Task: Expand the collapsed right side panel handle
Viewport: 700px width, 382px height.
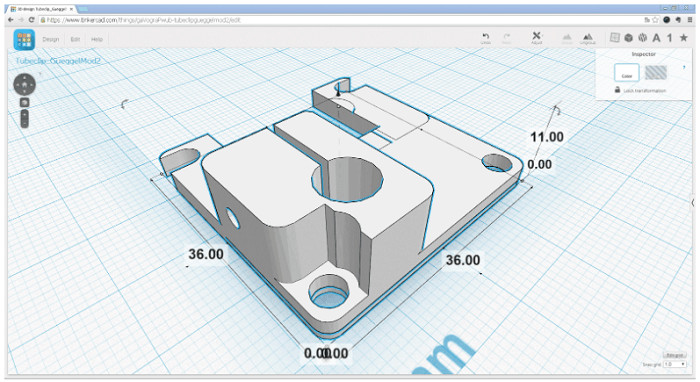Action: tap(693, 202)
